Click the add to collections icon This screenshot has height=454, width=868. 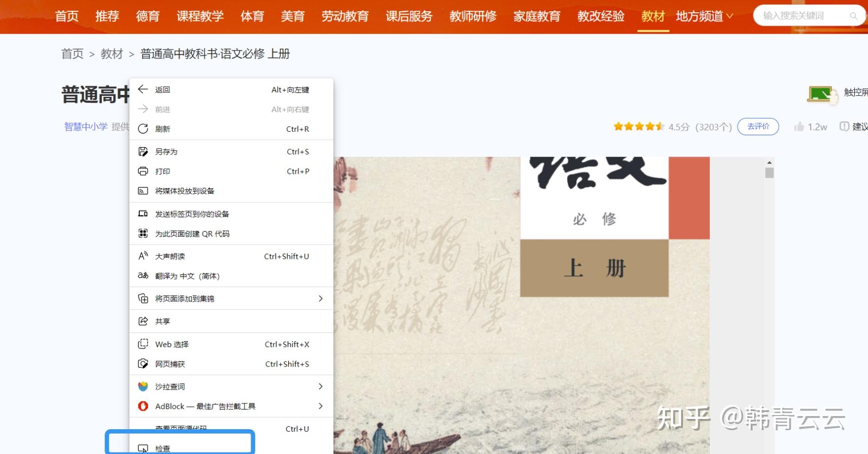click(143, 298)
